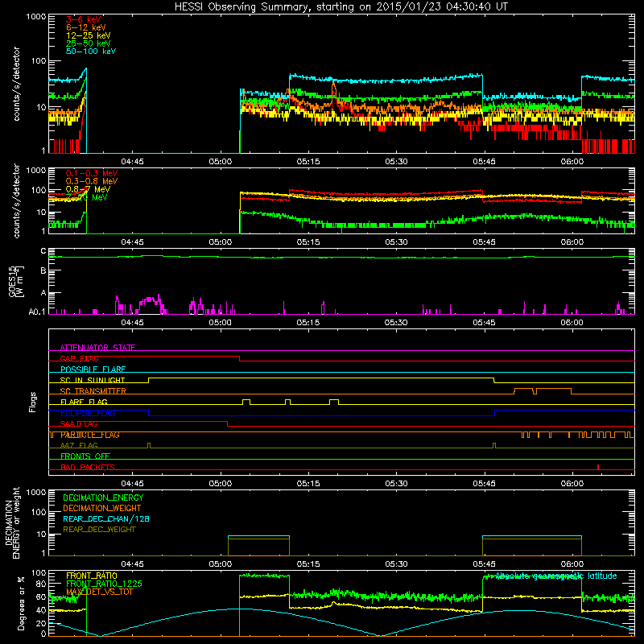Click the C tick label on GOES15 axis

coord(43,251)
